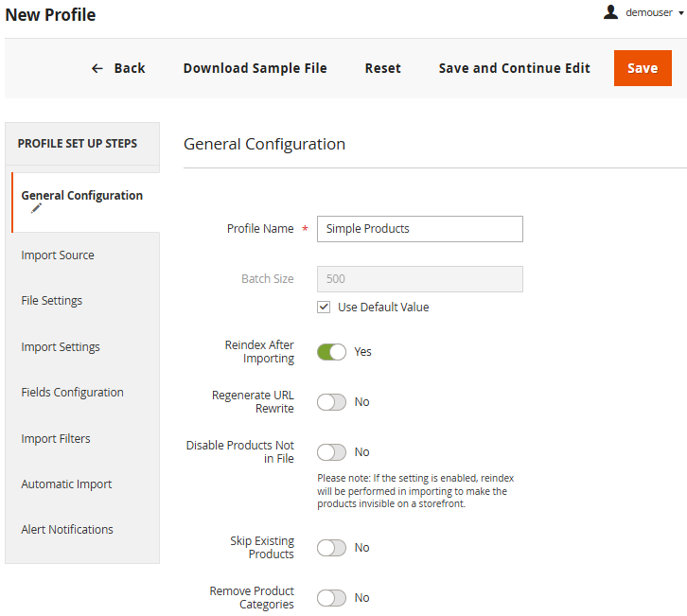Click Download Sample File

coord(255,68)
